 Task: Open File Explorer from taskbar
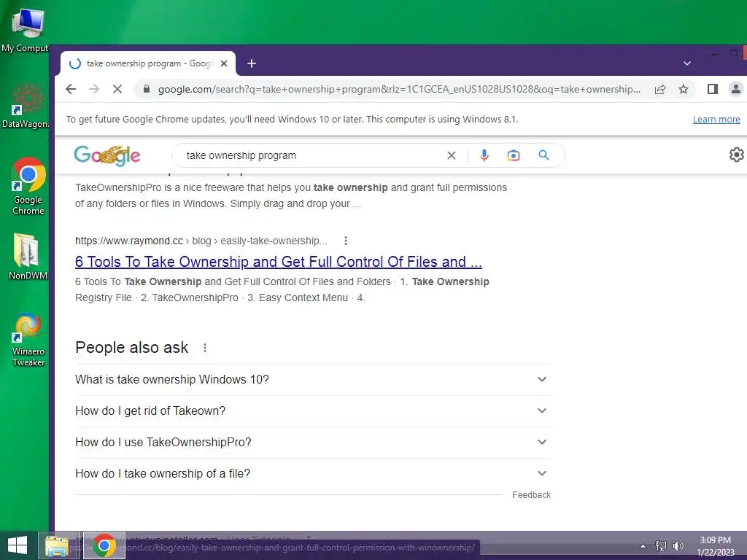click(x=57, y=545)
